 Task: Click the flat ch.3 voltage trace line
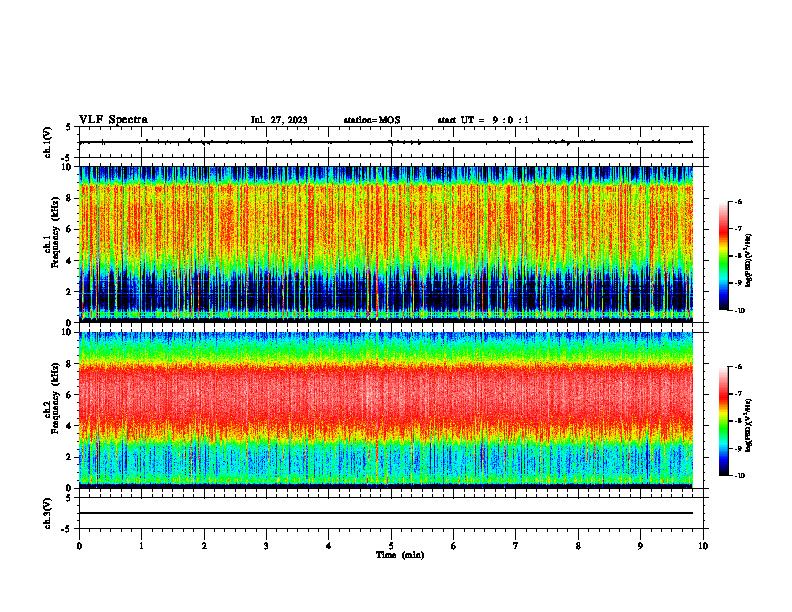click(x=386, y=513)
